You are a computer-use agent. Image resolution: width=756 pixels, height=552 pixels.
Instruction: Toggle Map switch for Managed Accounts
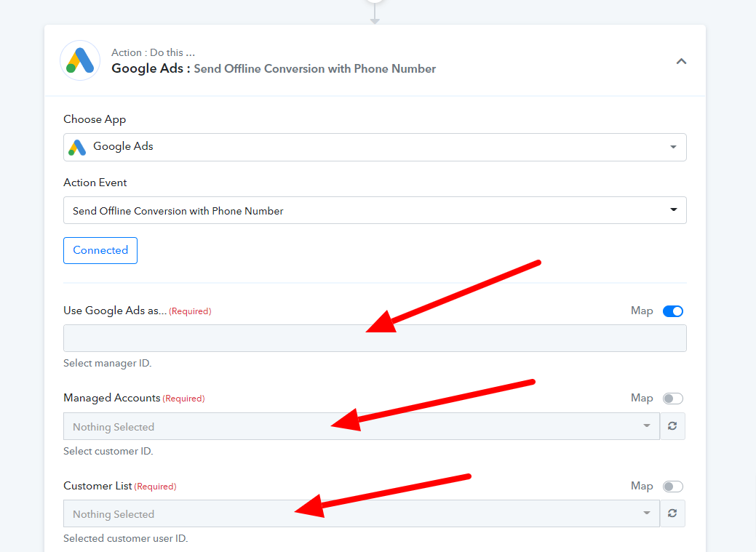point(672,399)
